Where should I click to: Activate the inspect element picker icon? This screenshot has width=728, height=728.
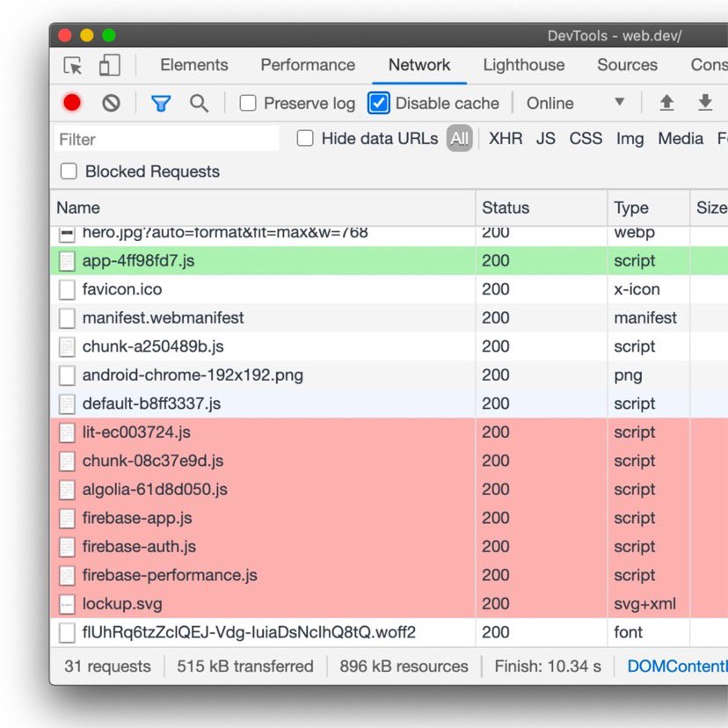(x=72, y=65)
